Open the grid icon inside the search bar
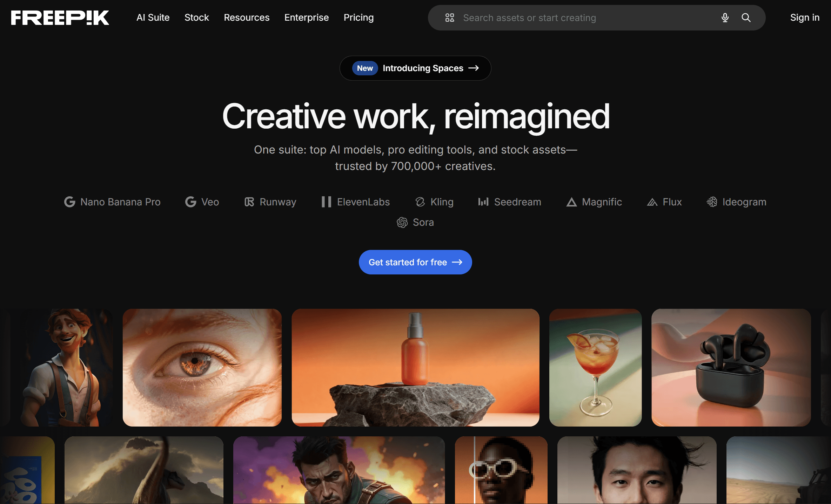 pyautogui.click(x=450, y=17)
